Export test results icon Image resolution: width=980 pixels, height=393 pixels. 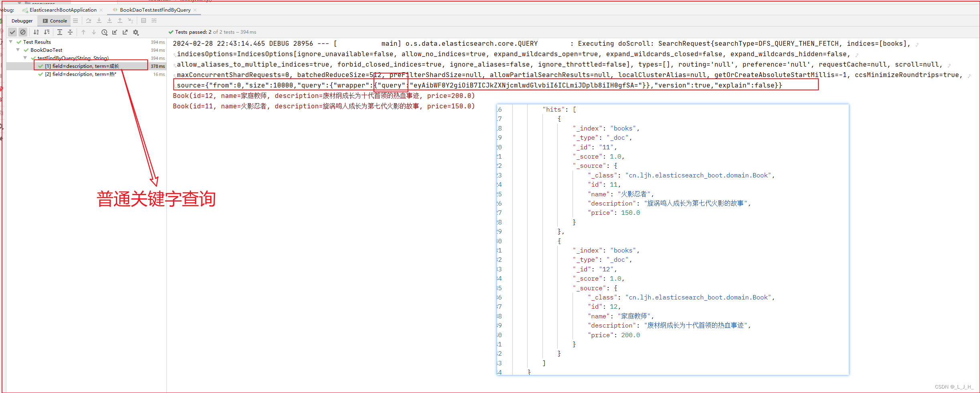(x=125, y=32)
